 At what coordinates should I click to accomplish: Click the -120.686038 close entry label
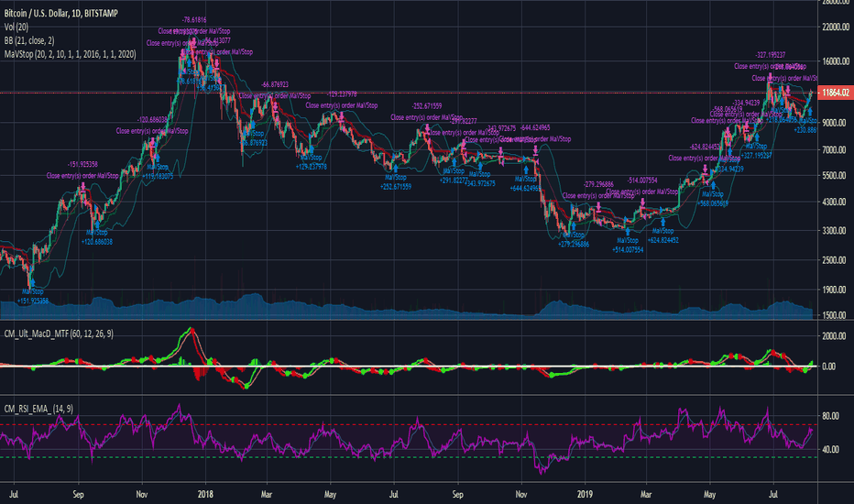(x=152, y=119)
